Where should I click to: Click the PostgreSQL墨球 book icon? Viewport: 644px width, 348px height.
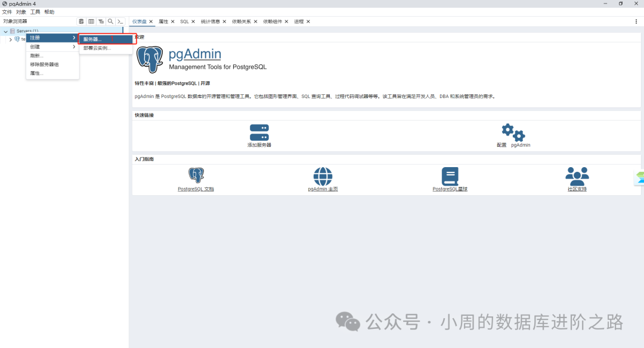[450, 175]
